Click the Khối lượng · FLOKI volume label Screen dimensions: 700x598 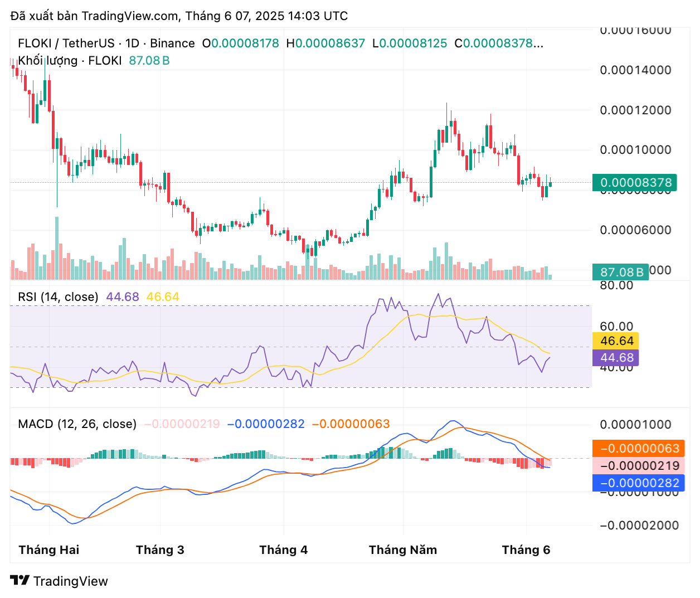click(x=70, y=60)
